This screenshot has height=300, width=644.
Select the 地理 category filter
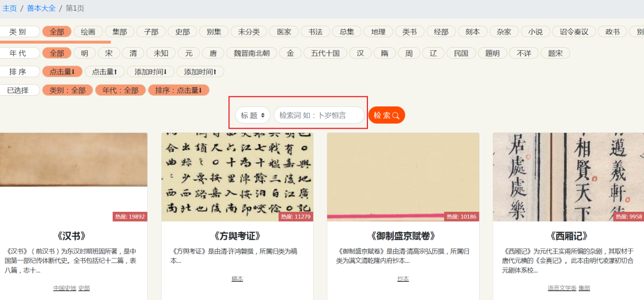(379, 31)
